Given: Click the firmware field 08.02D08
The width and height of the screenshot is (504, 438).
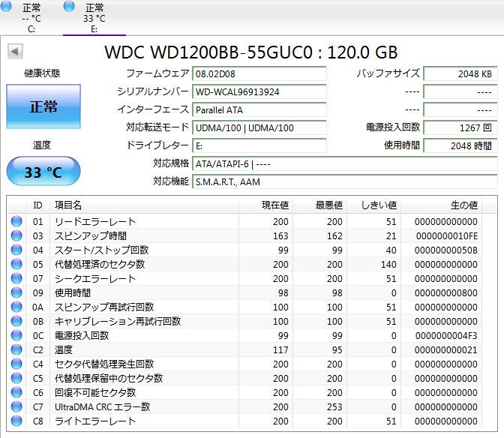Looking at the screenshot, I should click(259, 74).
